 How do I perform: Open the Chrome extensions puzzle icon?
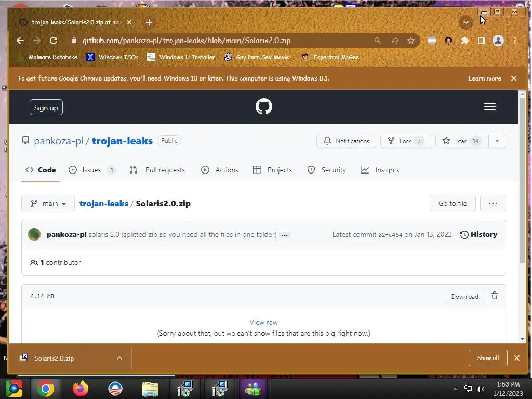[465, 41]
